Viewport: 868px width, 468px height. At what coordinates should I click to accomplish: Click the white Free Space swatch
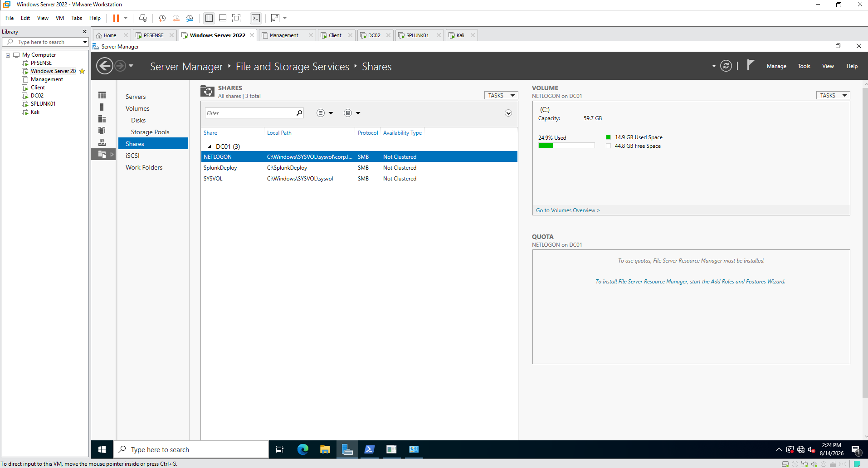(608, 146)
